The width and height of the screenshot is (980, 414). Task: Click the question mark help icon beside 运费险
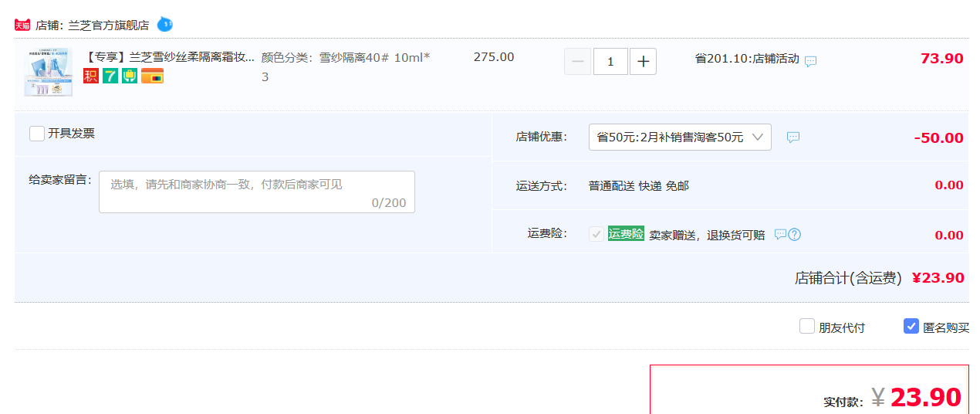(x=795, y=234)
